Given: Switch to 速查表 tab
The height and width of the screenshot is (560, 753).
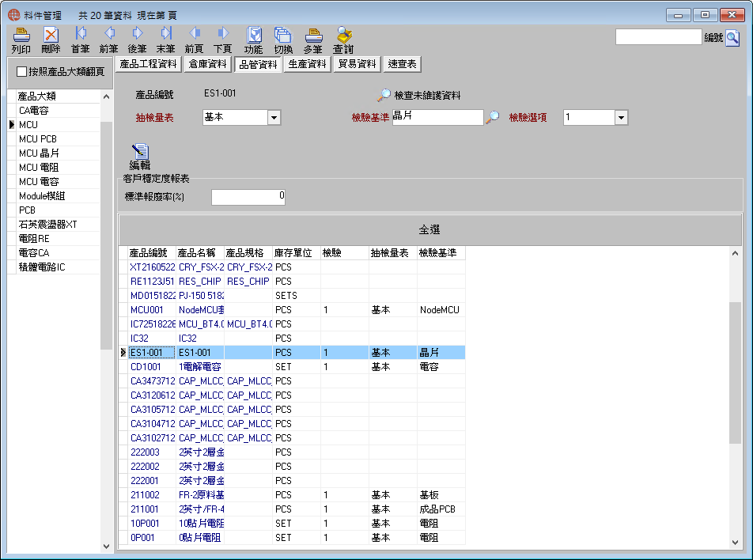Looking at the screenshot, I should tap(402, 64).
